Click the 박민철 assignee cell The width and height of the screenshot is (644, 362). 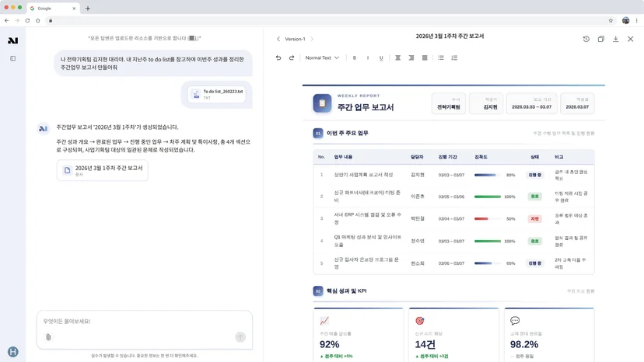(418, 219)
